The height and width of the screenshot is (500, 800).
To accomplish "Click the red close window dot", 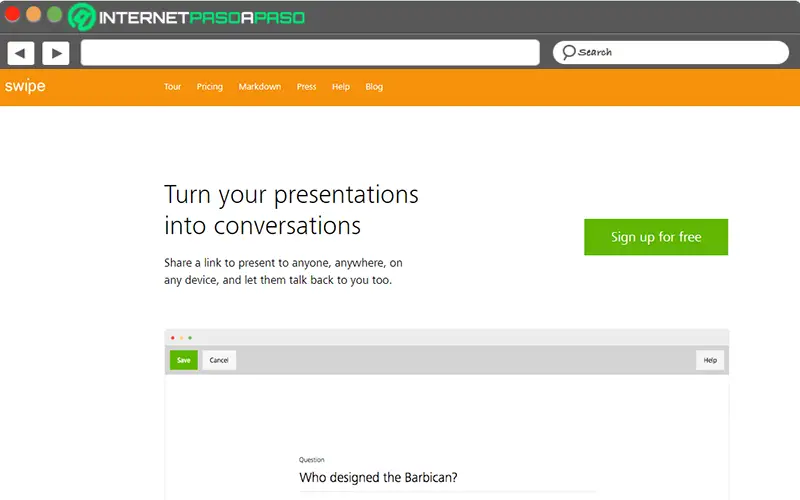I will click(x=13, y=15).
